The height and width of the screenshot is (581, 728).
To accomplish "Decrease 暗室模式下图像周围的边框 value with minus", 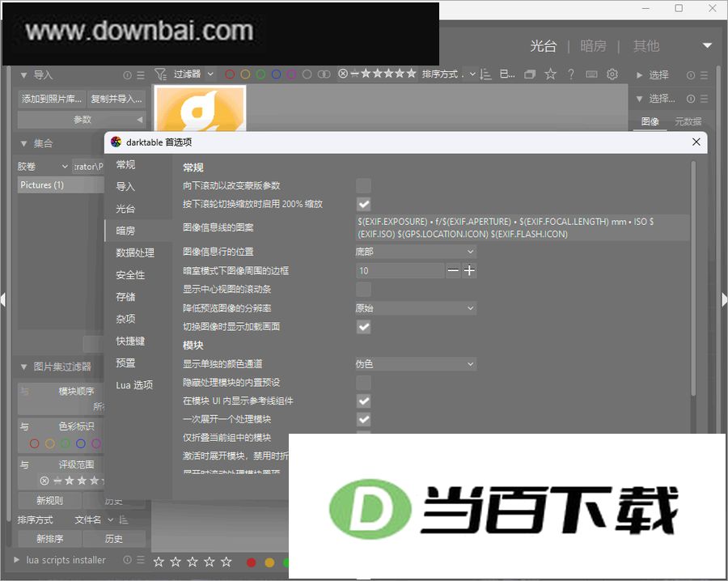I will coord(453,270).
